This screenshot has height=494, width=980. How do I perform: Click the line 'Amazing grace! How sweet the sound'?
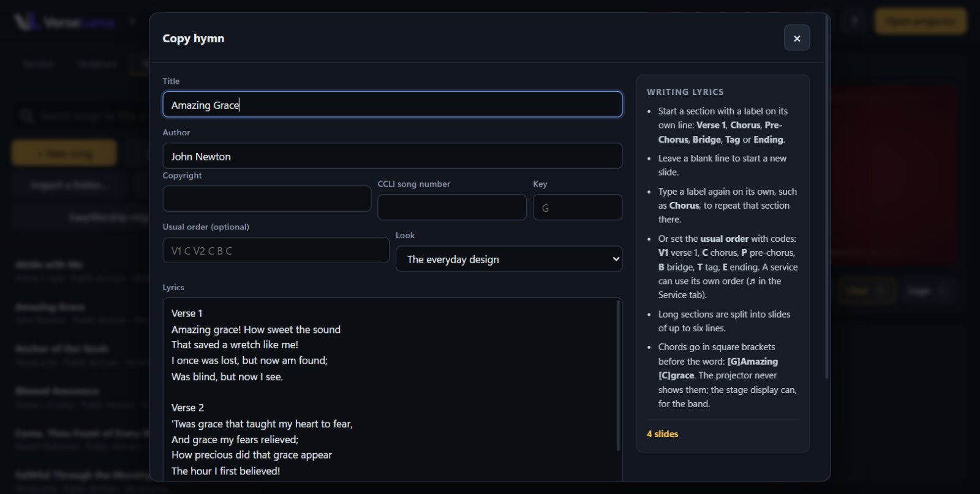pyautogui.click(x=256, y=329)
